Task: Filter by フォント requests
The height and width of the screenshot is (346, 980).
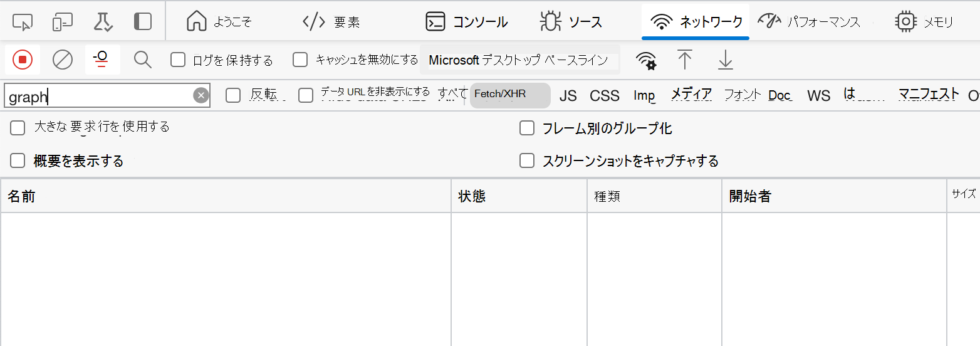Action: [743, 95]
